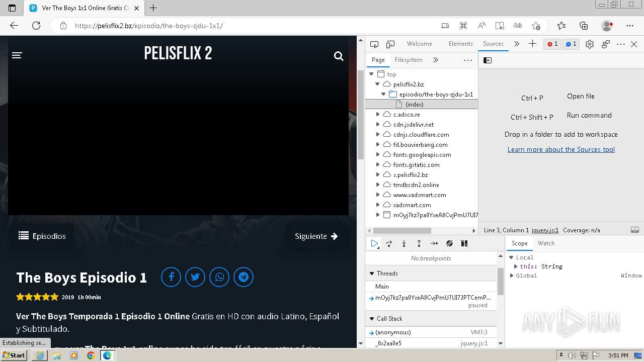Show more navigator tabs chevron
This screenshot has height=362, width=644.
tap(436, 60)
